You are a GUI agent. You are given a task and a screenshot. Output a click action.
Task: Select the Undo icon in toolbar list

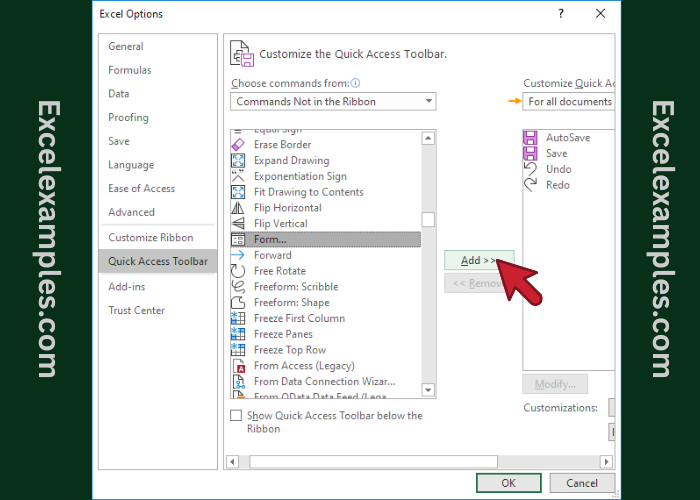coord(530,169)
